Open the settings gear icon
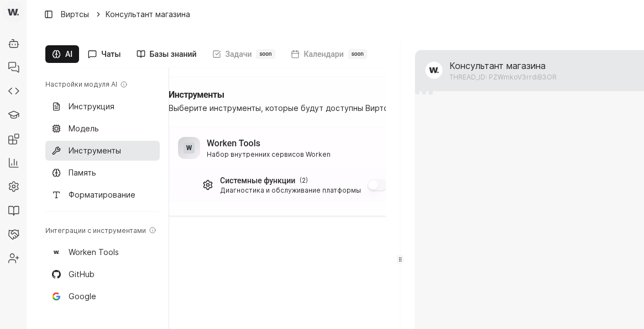Viewport: 644px width, 329px height. click(x=13, y=186)
